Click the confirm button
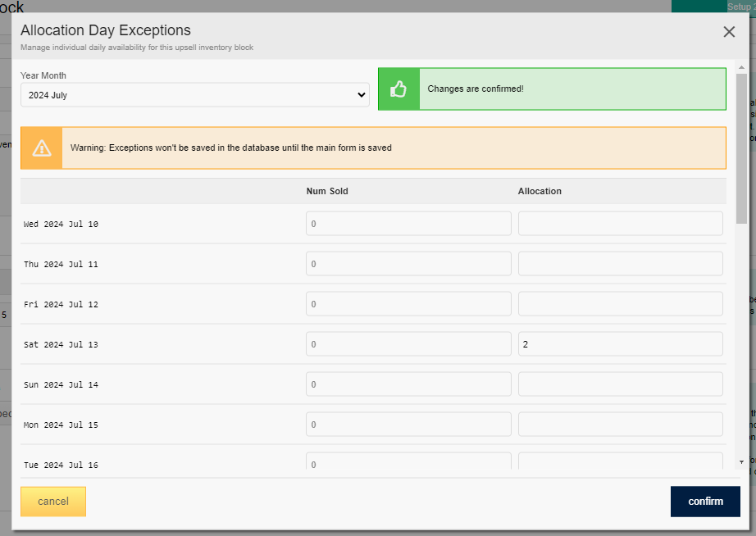This screenshot has width=756, height=536. [705, 502]
